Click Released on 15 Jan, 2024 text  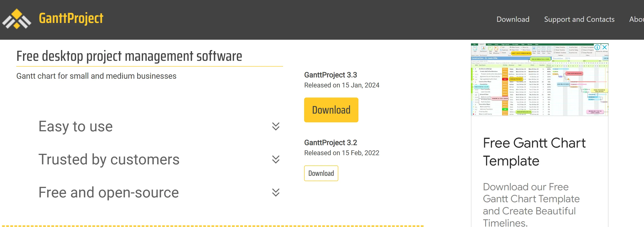coord(342,85)
